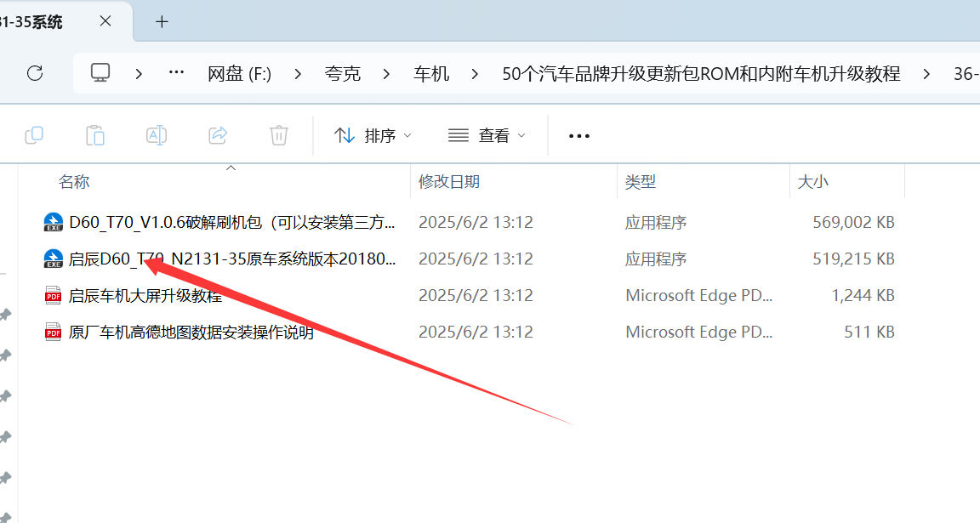
Task: Open the See more options menu
Action: (x=578, y=135)
